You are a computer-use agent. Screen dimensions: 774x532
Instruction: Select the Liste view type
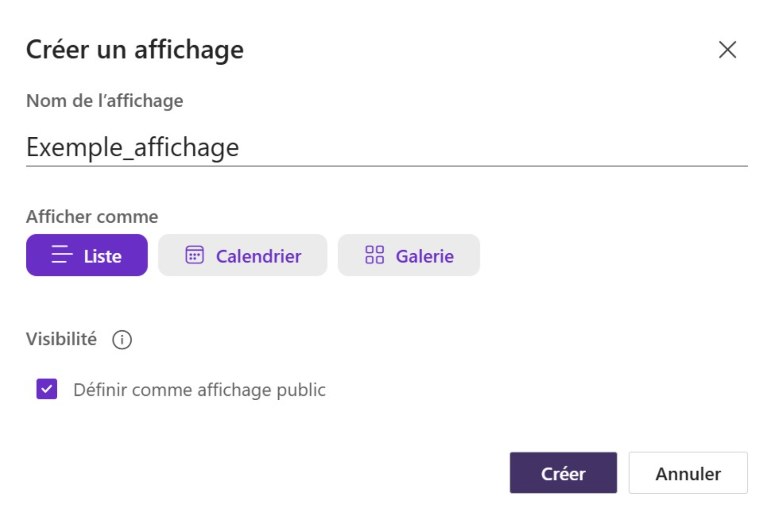(87, 255)
